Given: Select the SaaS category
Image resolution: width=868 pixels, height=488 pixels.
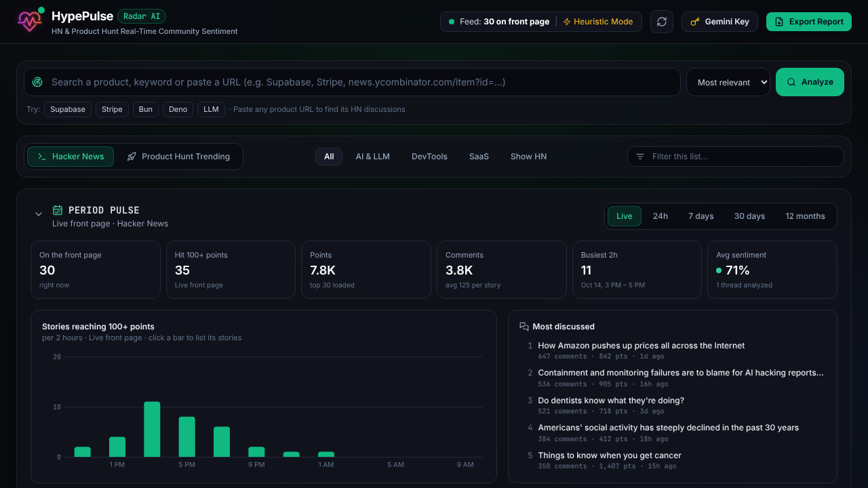Looking at the screenshot, I should pos(479,157).
